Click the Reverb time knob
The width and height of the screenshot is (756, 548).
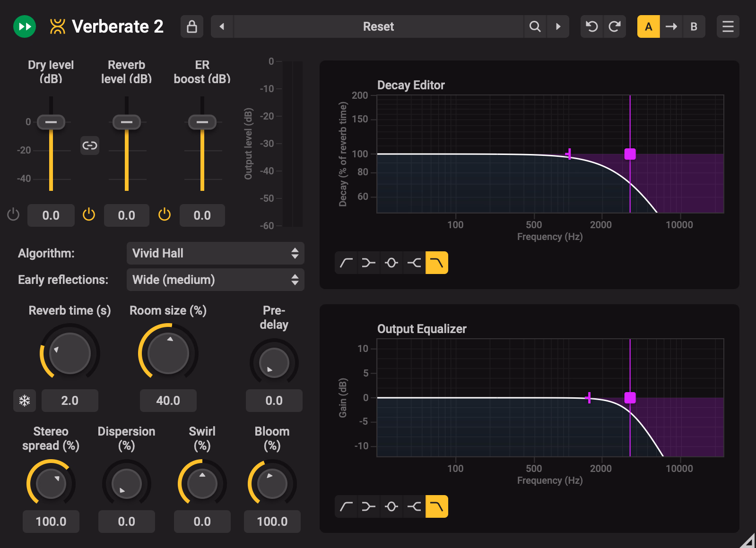[70, 353]
